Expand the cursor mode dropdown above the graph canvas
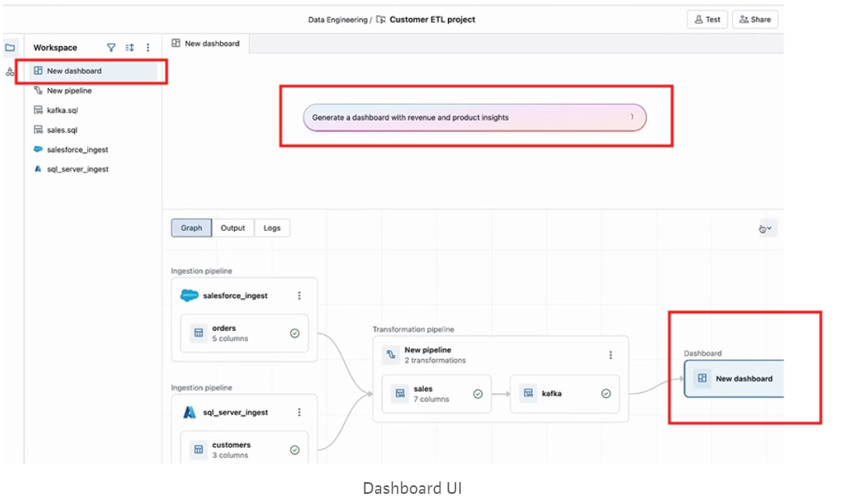The image size is (850, 504). (762, 228)
